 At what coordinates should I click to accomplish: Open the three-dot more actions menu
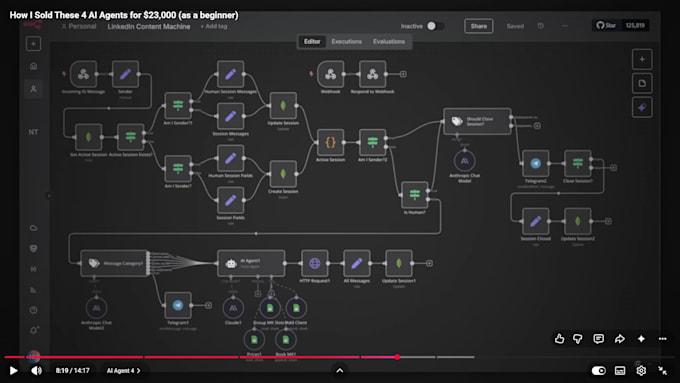click(662, 339)
